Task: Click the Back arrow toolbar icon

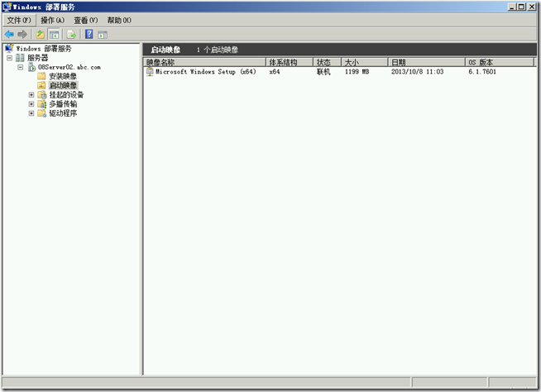Action: 9,34
